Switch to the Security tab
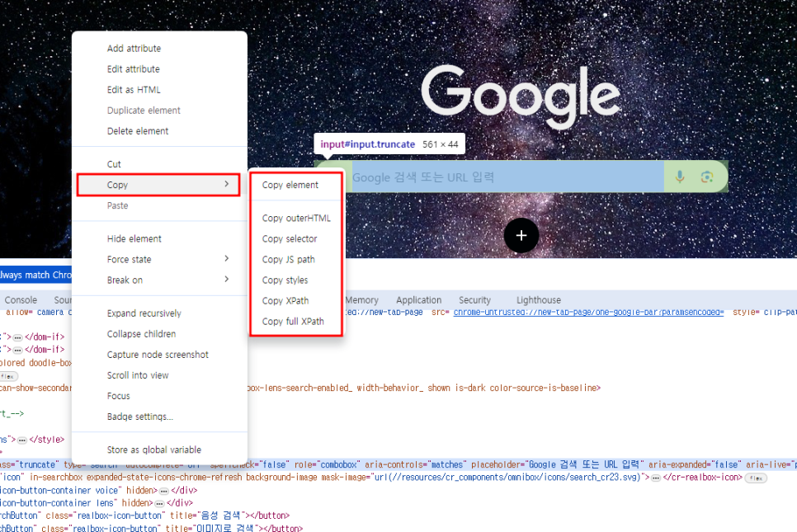797x532 pixels. coord(474,299)
